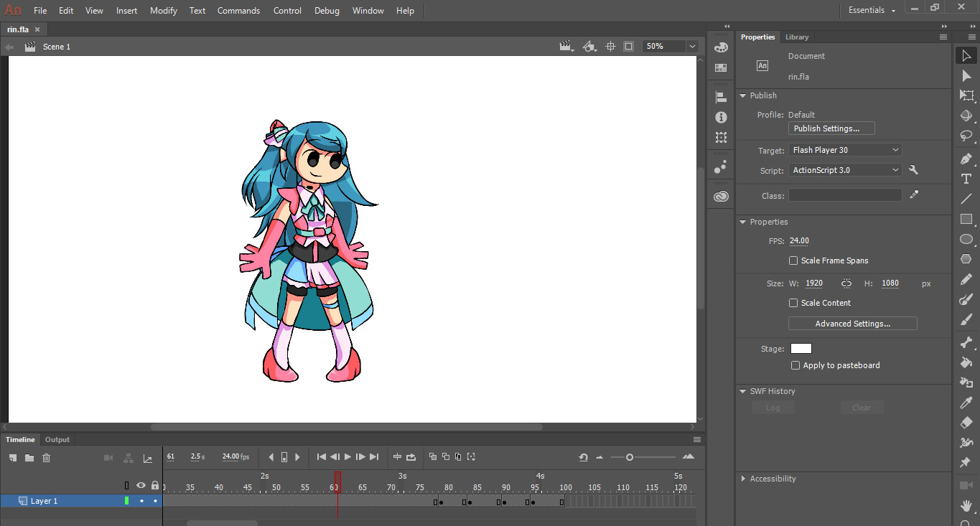980x526 pixels.
Task: Check the Scale Content option
Action: (793, 303)
